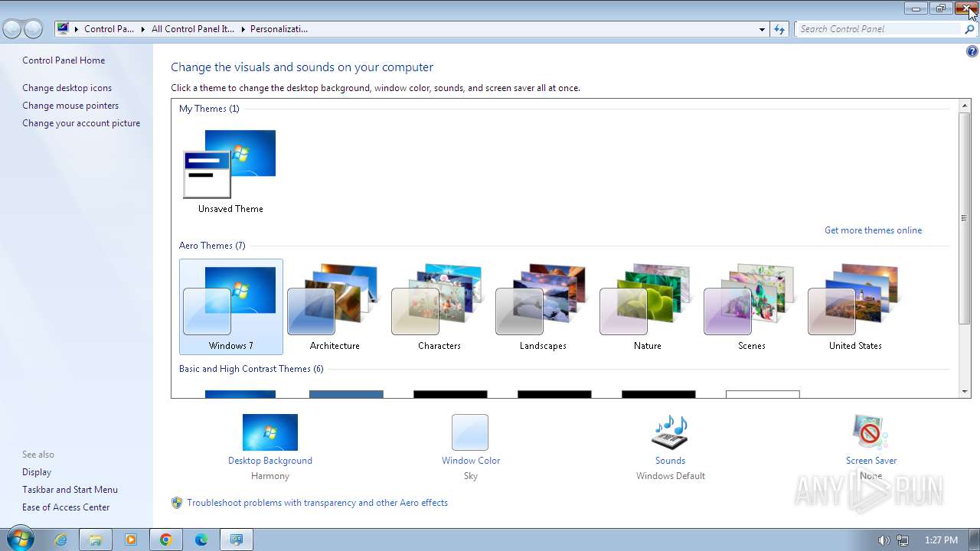The width and height of the screenshot is (980, 551).
Task: Click the themes list scrollbar down arrow
Action: coord(965,392)
